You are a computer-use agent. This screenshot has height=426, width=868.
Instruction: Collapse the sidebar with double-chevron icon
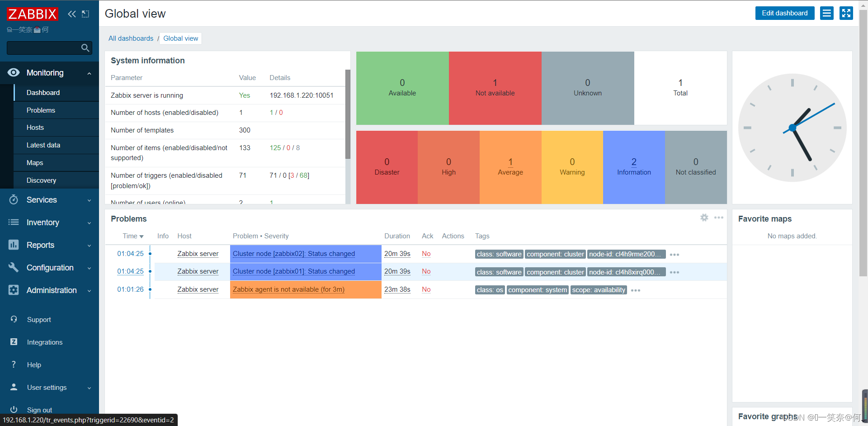click(72, 14)
